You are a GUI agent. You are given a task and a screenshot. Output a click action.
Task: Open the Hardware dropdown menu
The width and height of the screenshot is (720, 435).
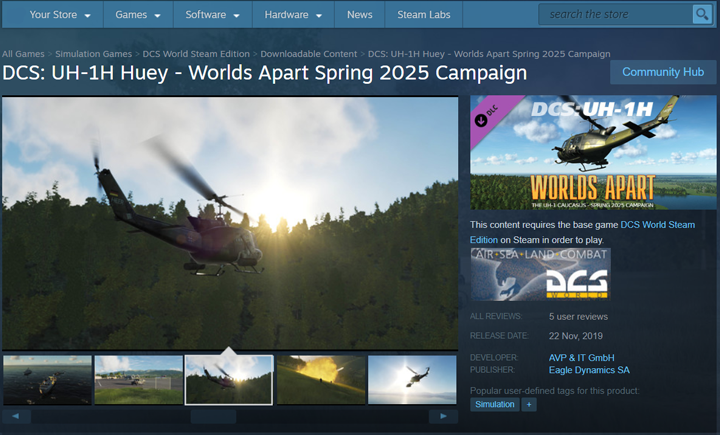[292, 15]
